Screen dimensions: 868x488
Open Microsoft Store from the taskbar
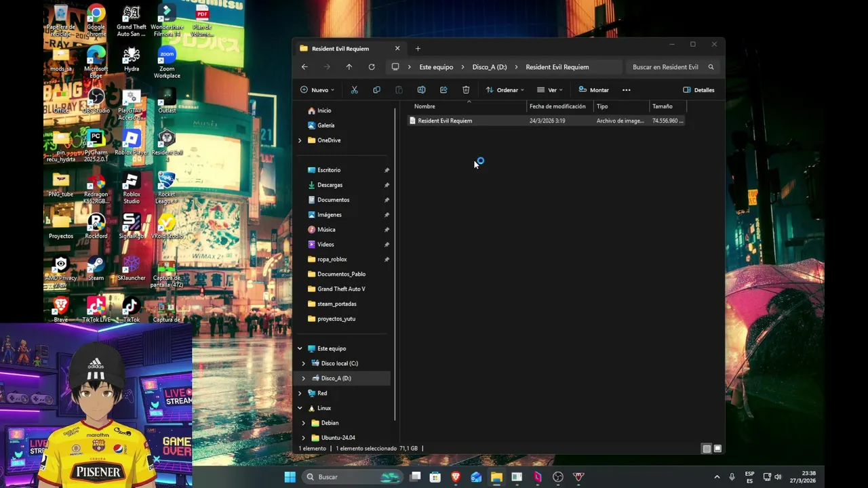coord(435,477)
